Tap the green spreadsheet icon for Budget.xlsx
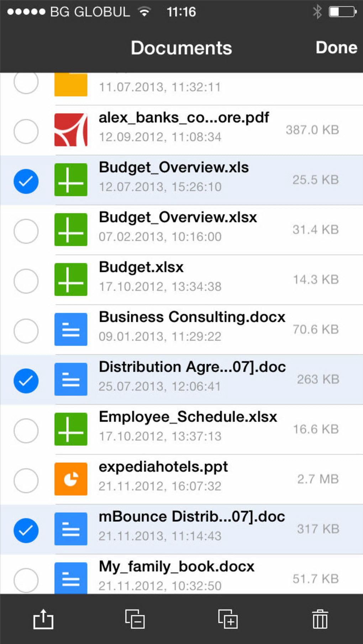Image resolution: width=363 pixels, height=644 pixels. 71,280
